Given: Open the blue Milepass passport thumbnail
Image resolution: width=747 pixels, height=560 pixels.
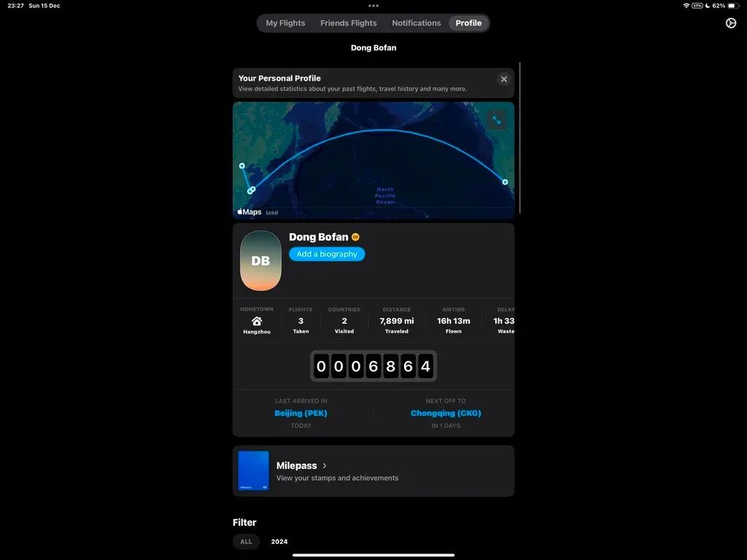Looking at the screenshot, I should tap(253, 470).
